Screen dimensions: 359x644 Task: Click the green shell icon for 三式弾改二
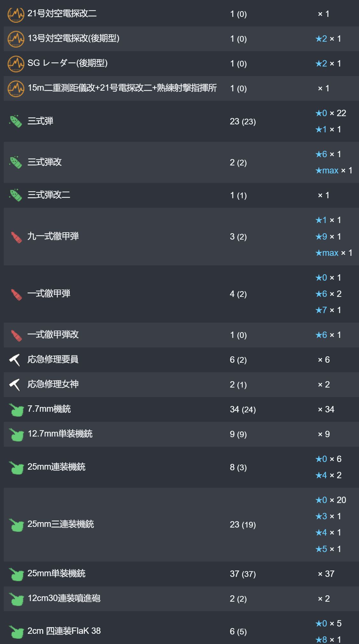(x=16, y=195)
